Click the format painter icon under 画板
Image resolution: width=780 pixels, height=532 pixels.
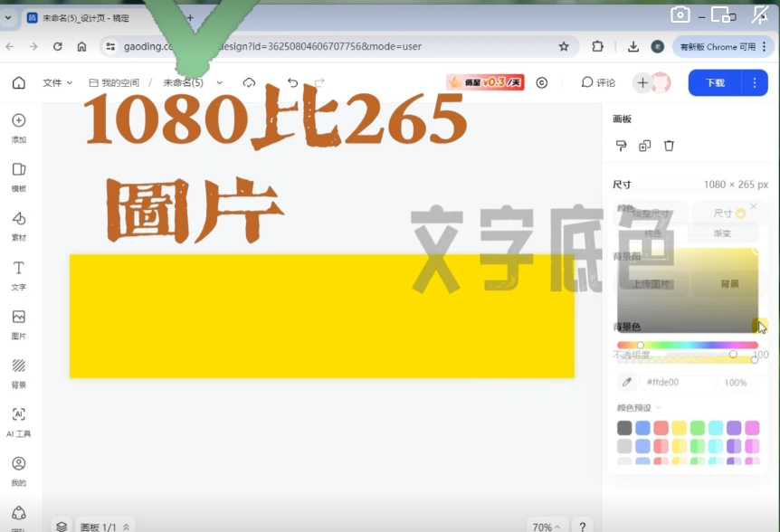pyautogui.click(x=621, y=146)
